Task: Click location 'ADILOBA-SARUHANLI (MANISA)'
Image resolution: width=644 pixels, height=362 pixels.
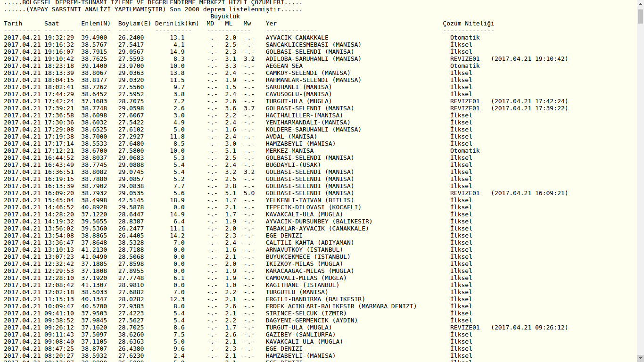Action: click(314, 59)
